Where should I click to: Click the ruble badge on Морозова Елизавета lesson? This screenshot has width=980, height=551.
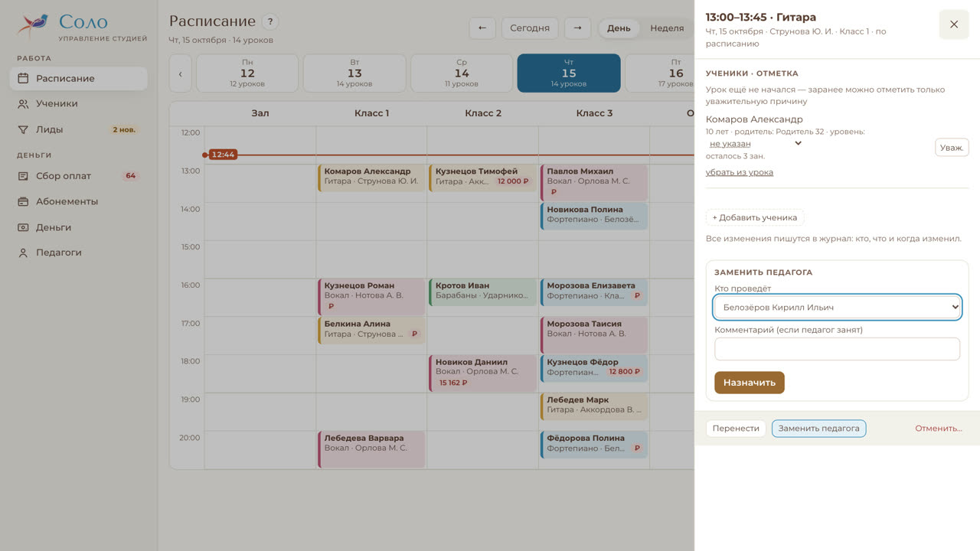(636, 295)
